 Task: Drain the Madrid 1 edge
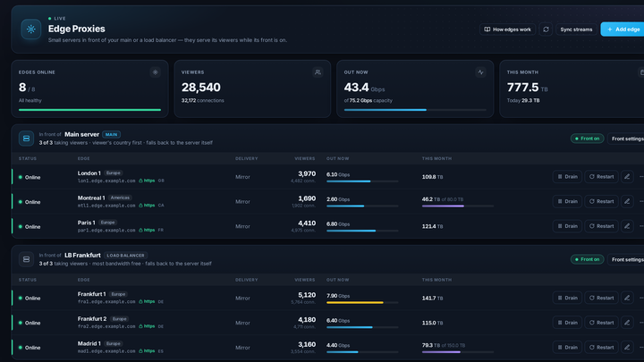[567, 347]
